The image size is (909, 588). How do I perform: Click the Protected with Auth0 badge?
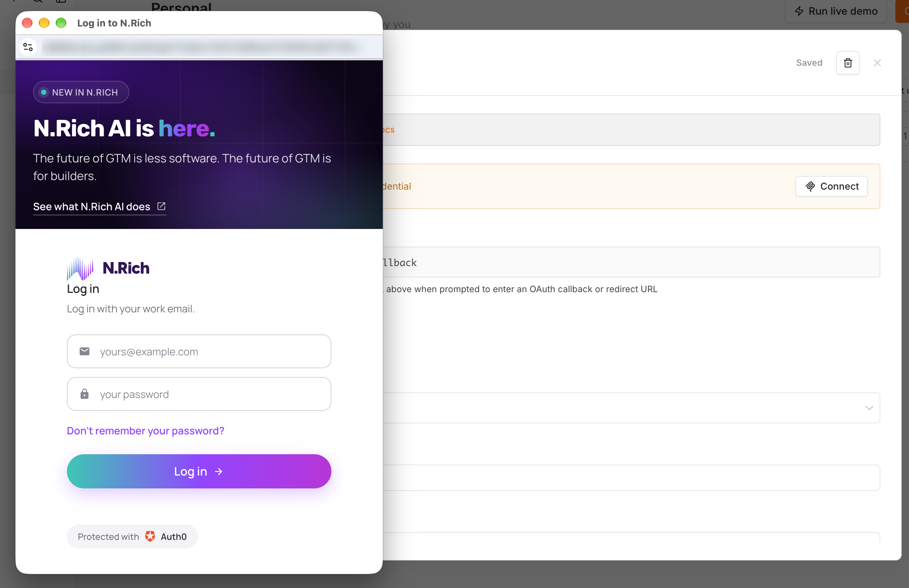132,537
